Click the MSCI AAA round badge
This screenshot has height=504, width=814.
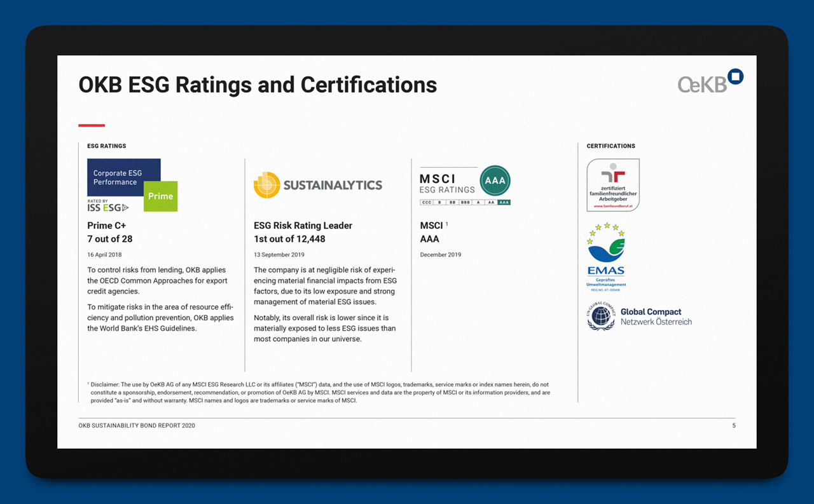495,180
